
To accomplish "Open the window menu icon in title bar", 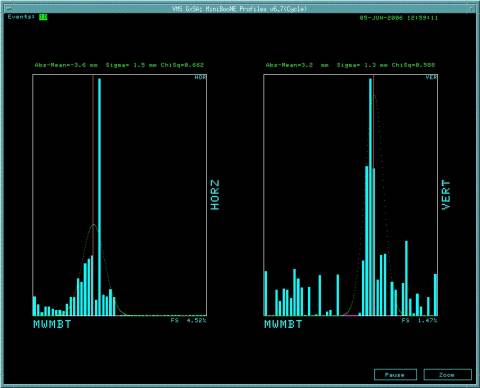I will pos(10,8).
